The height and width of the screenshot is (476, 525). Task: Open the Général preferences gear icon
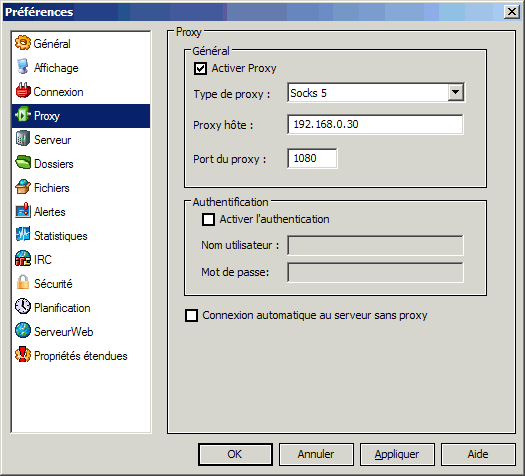tap(23, 44)
